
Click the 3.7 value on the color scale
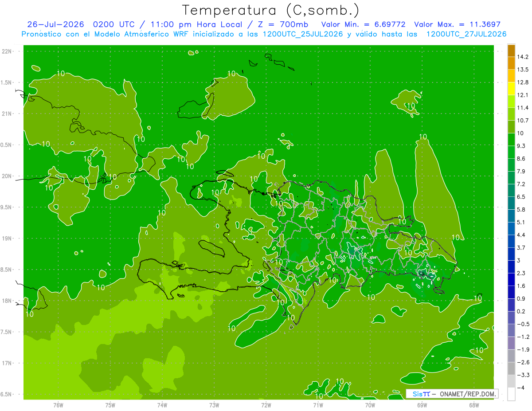click(x=521, y=247)
